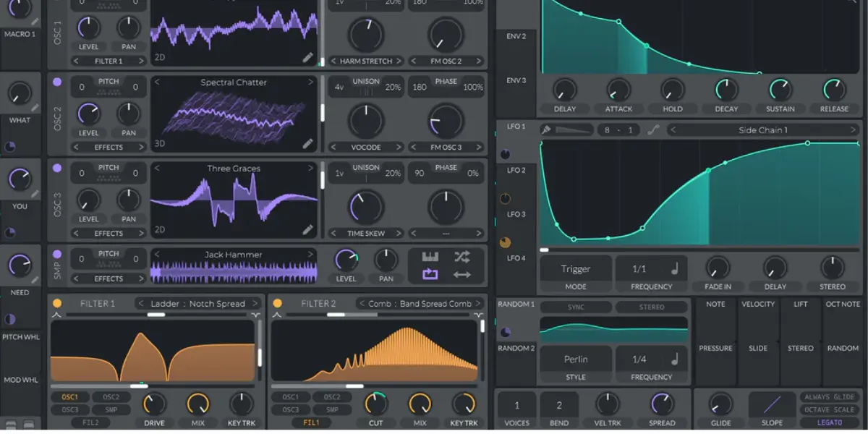Click the modulation icon under LFO 2
Screen dimensions: 868x434
(505, 199)
